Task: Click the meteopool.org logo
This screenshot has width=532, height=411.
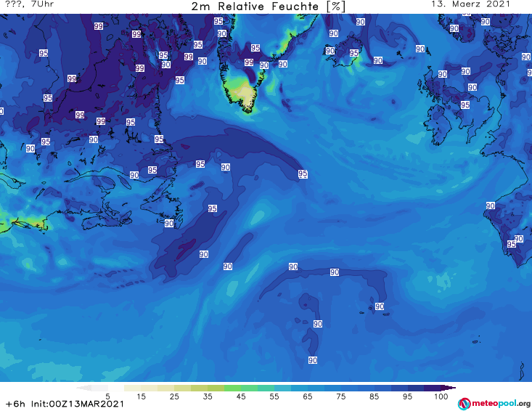Action: (494, 404)
